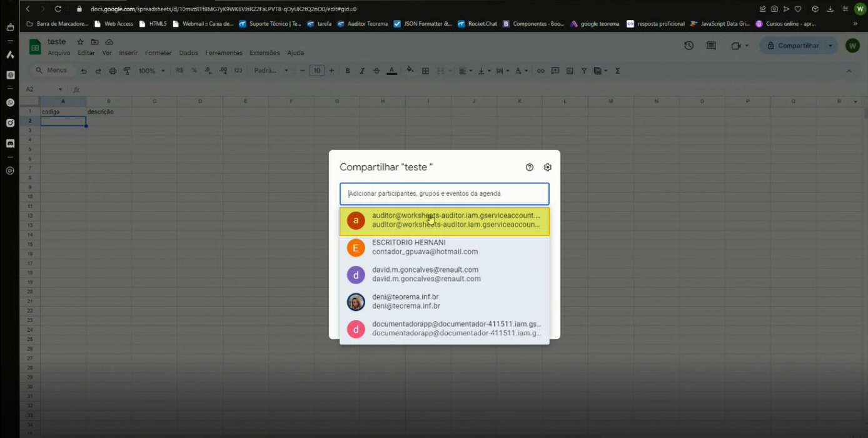868x438 pixels.
Task: Reload the page in browser
Action: tap(58, 9)
